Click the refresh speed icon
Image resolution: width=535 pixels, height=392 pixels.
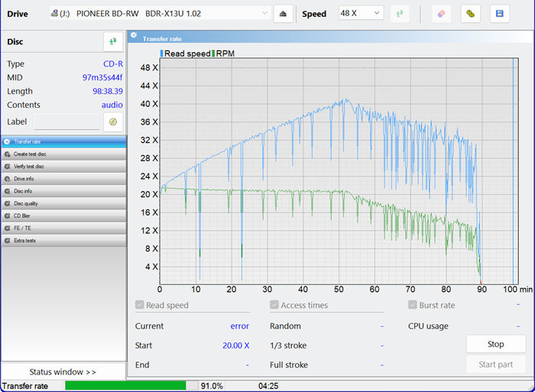(399, 14)
